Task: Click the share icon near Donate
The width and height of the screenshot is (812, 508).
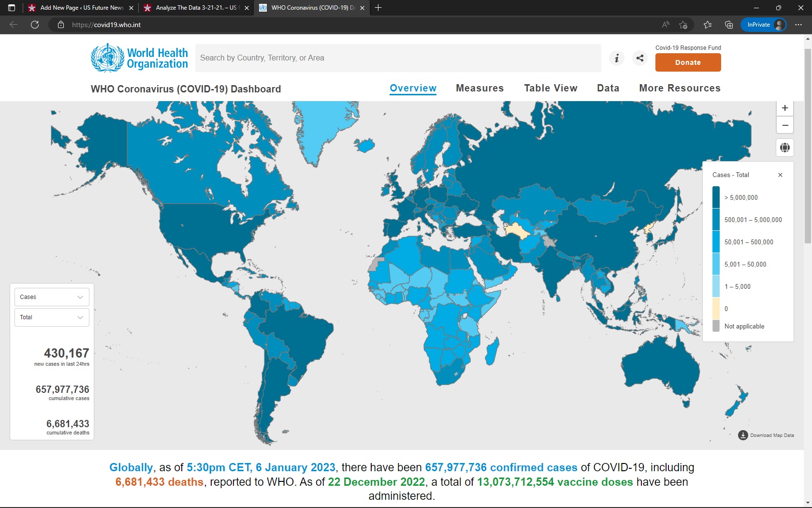Action: pos(640,58)
